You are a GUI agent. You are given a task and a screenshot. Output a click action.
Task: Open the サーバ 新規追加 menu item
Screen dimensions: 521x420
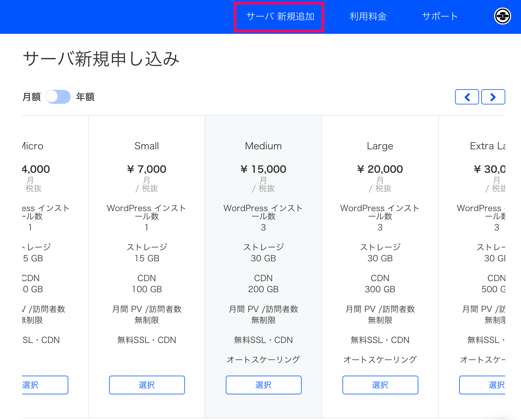[280, 17]
